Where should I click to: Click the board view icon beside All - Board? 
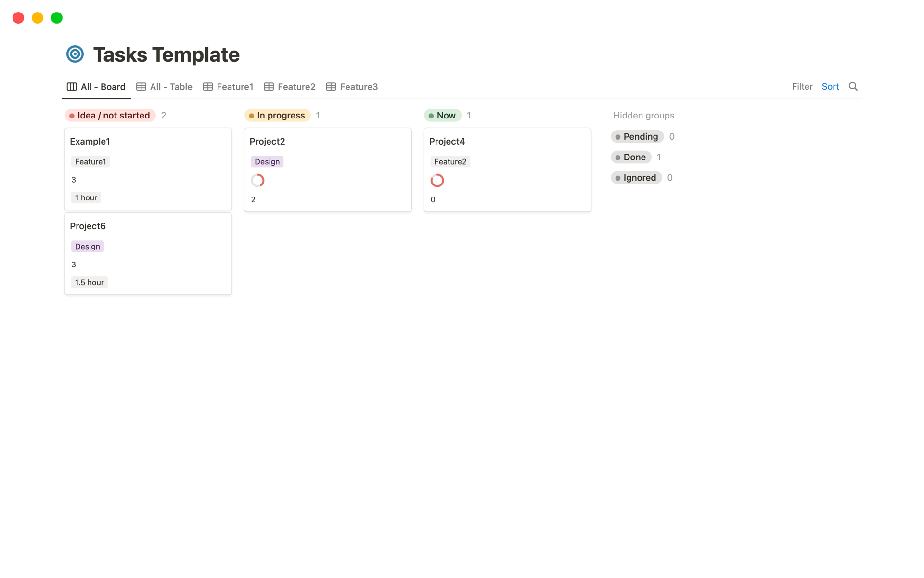[71, 87]
